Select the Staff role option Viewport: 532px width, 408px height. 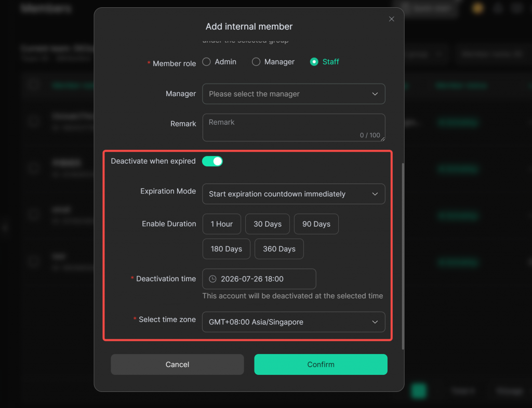314,62
